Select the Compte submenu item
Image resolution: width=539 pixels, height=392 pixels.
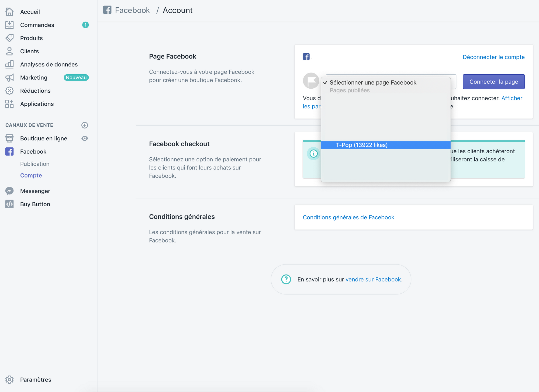31,175
